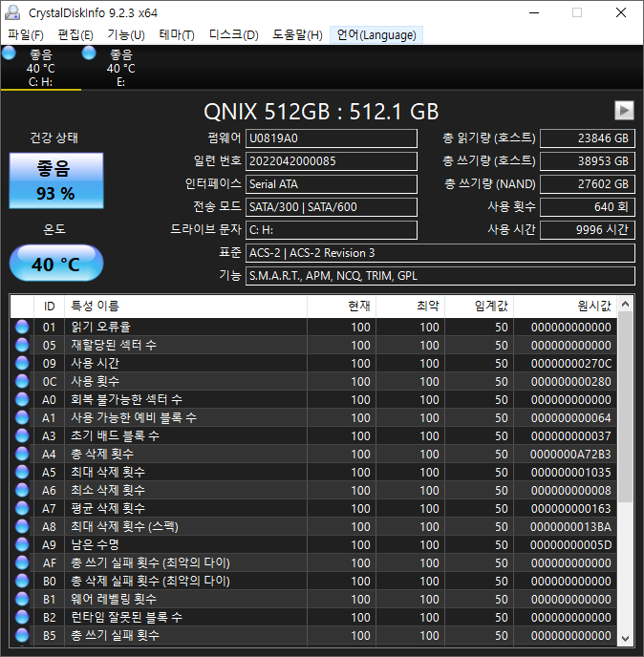Click the status icon of row B5
The width and height of the screenshot is (644, 657).
(22, 636)
